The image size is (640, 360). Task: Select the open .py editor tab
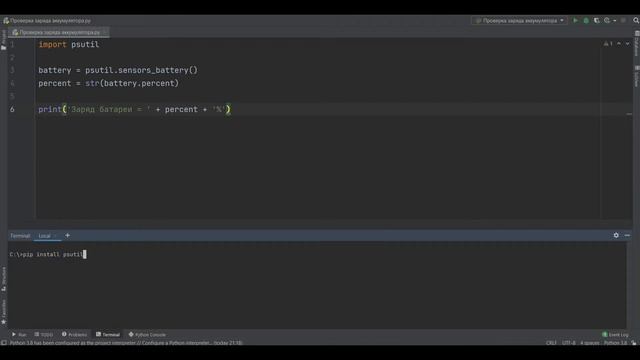[x=59, y=32]
